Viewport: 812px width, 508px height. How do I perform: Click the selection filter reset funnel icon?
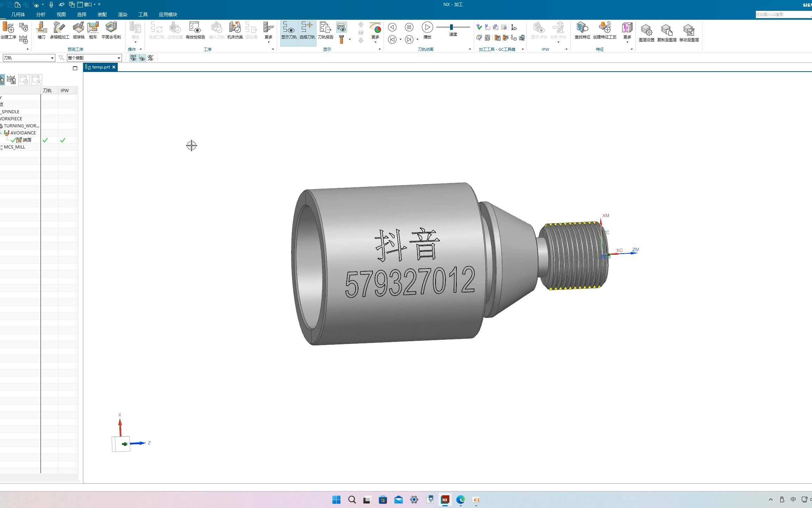(61, 58)
